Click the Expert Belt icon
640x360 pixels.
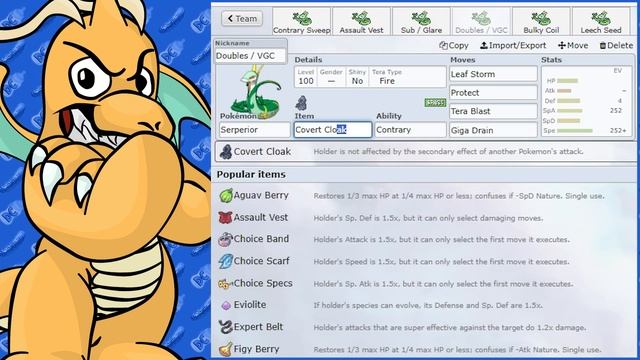click(226, 327)
